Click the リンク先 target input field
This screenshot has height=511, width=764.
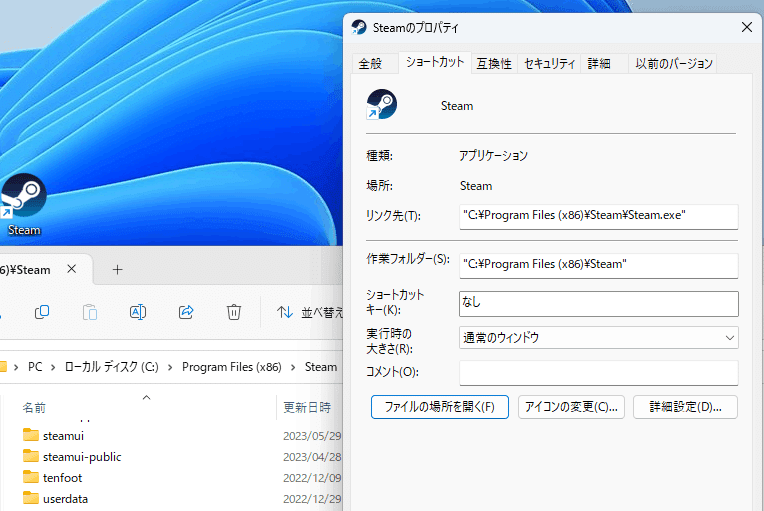(x=598, y=216)
